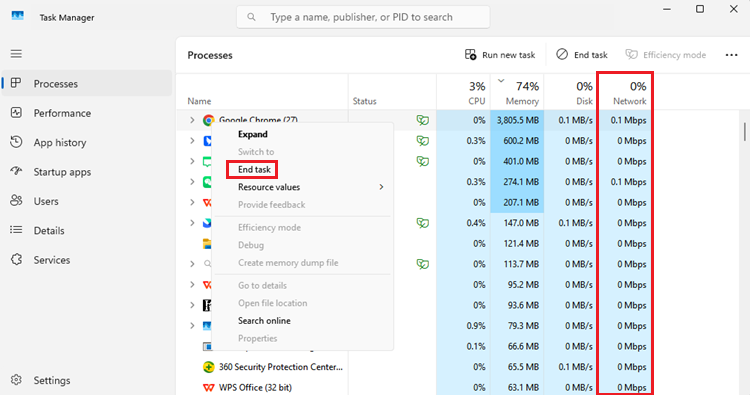
Task: Expand the process row using 401.0 MB
Action: [192, 161]
